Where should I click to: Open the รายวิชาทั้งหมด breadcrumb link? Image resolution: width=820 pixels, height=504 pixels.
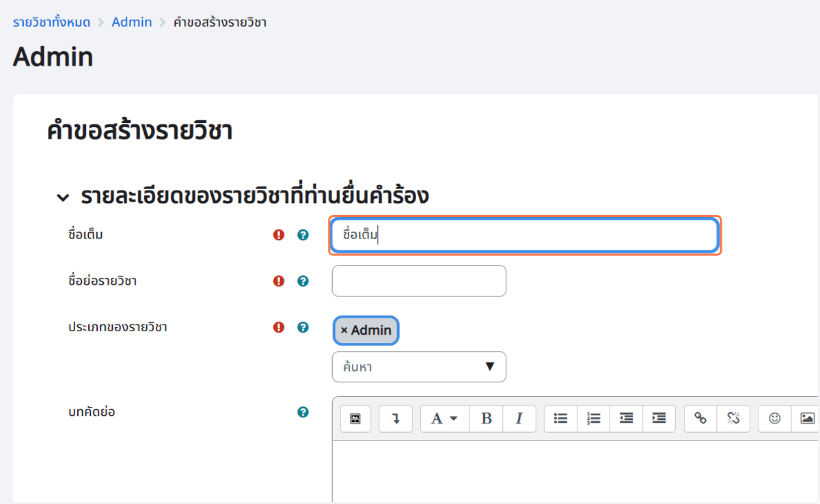tap(51, 22)
